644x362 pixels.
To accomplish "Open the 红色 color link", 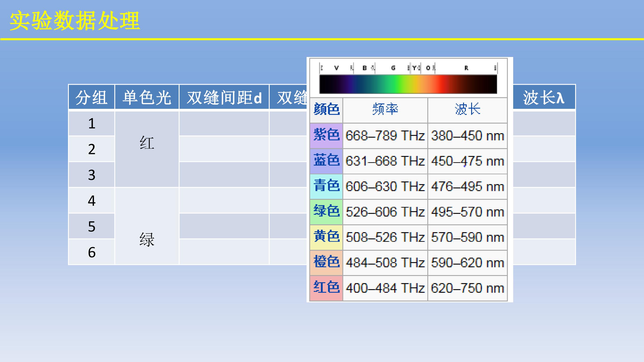I will pos(326,287).
